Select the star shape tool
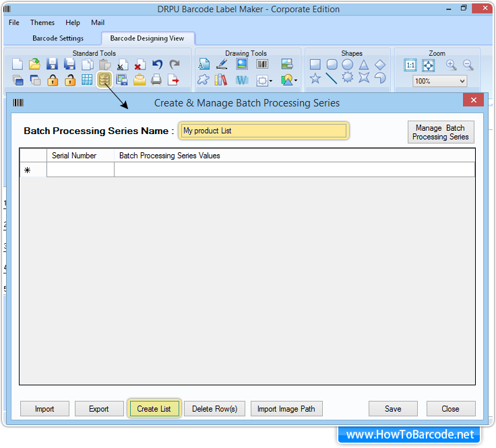 pos(315,79)
